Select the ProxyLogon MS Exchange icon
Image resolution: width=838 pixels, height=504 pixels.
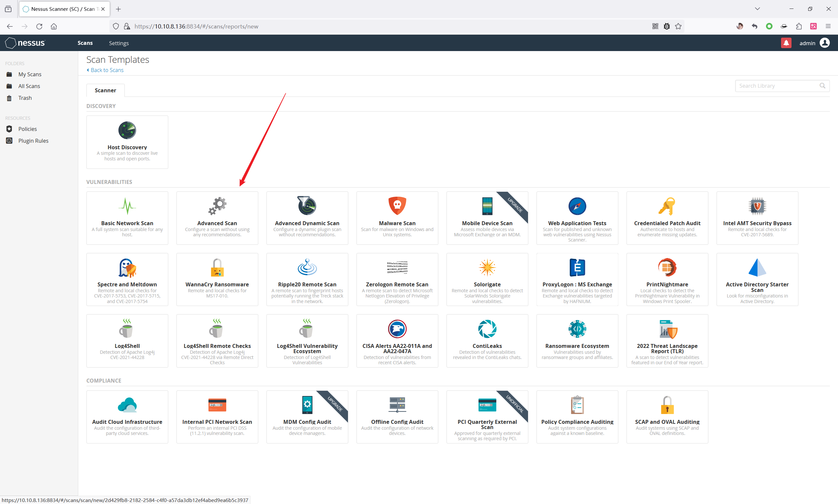coord(577,267)
